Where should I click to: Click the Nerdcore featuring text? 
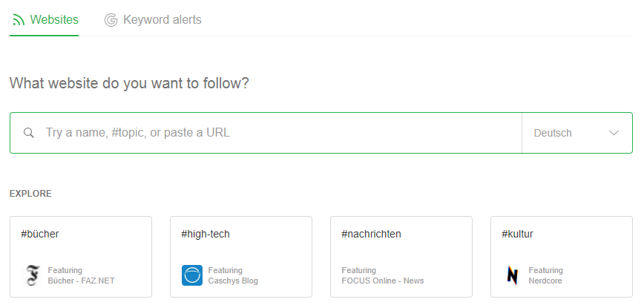coord(546,281)
